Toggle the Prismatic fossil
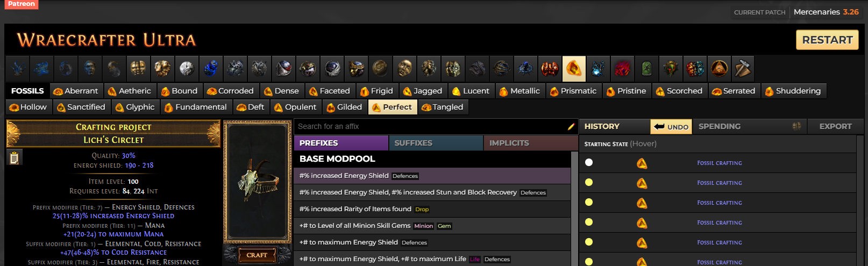 [x=573, y=91]
